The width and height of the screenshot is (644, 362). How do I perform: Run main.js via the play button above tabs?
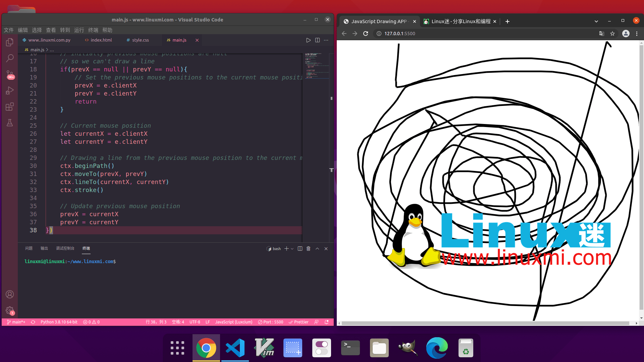tap(308, 40)
